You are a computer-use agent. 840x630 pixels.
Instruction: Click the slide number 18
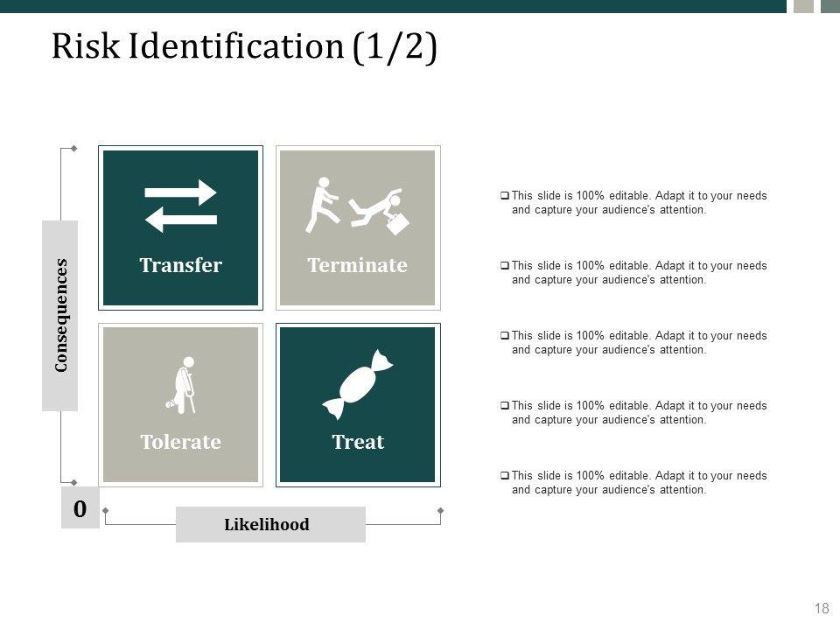pyautogui.click(x=822, y=609)
